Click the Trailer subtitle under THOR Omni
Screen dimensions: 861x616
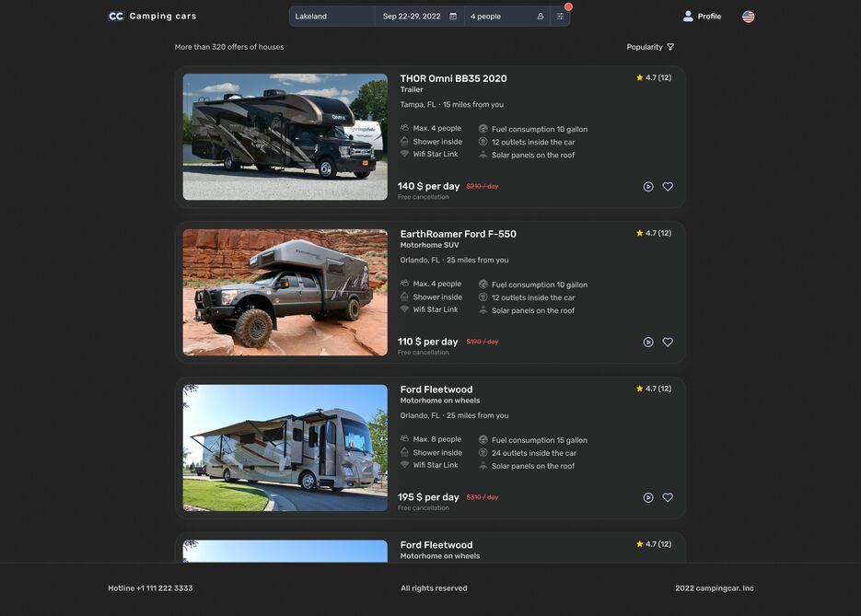(412, 89)
